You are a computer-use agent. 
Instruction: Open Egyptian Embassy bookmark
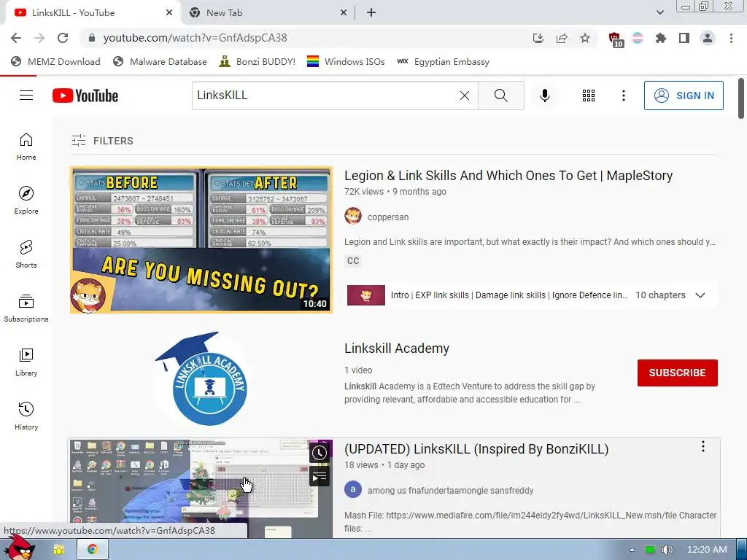coord(443,62)
